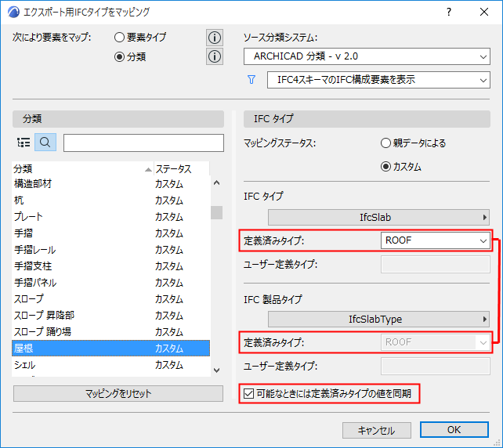Select 構造部材 row
This screenshot has height=448, width=503.
110,184
